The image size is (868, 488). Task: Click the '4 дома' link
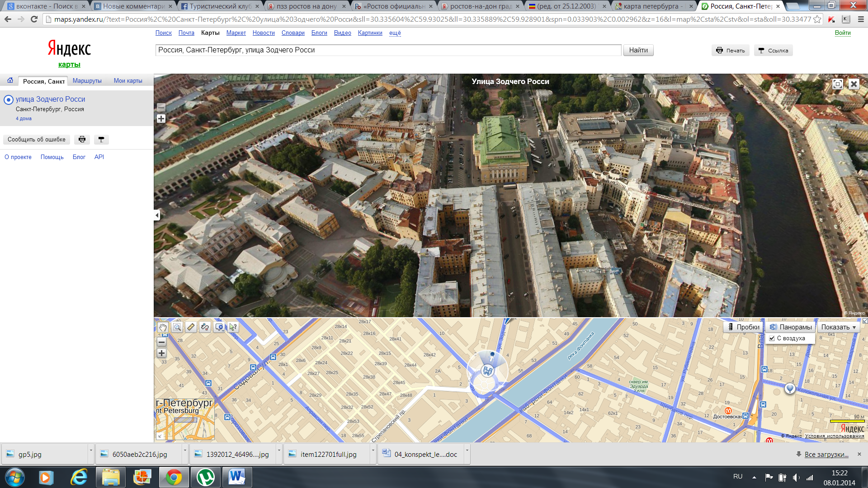tap(24, 119)
